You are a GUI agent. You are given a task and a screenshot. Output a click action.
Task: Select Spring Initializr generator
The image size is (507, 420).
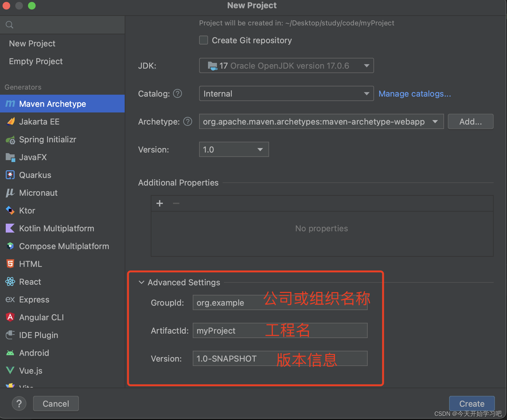tap(62, 139)
